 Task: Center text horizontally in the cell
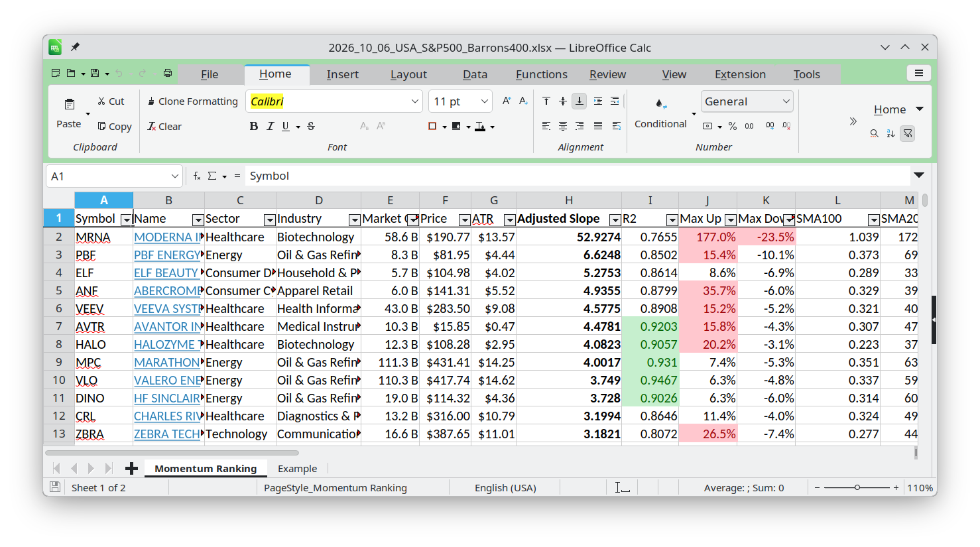[x=562, y=126]
